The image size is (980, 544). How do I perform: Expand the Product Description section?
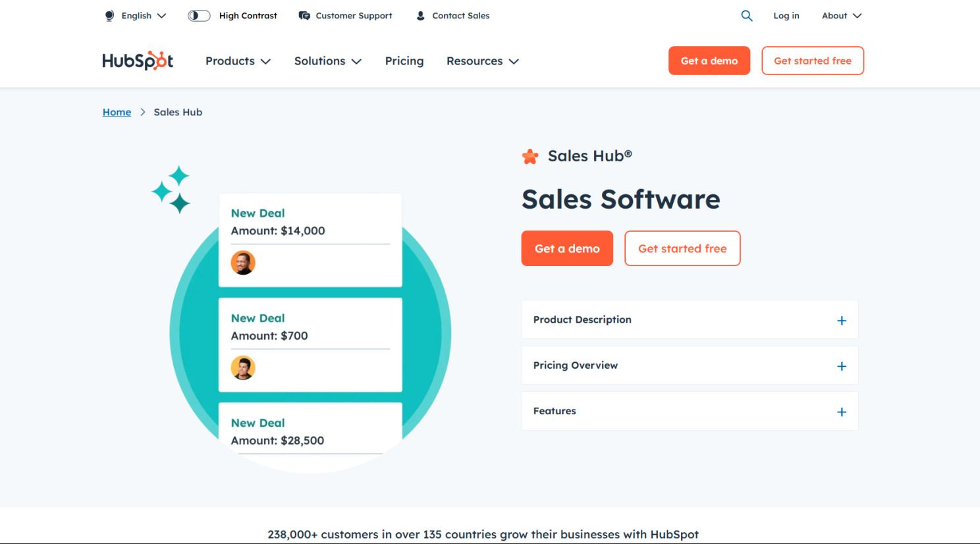(x=690, y=319)
